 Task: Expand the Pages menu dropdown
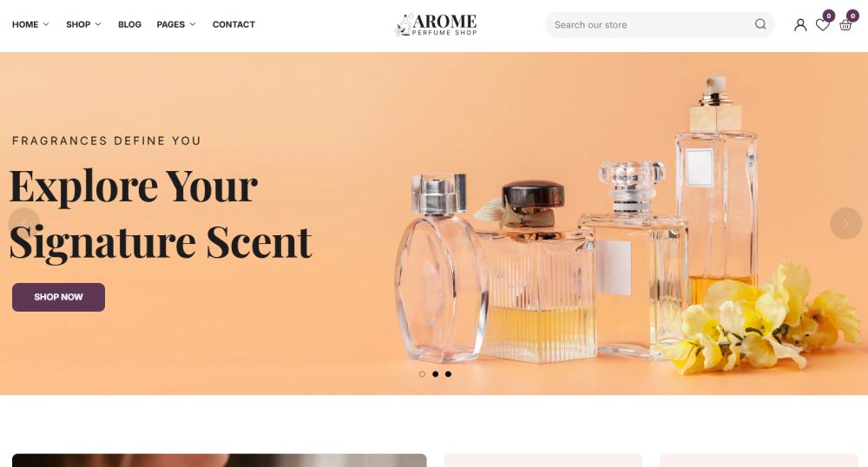tap(176, 24)
